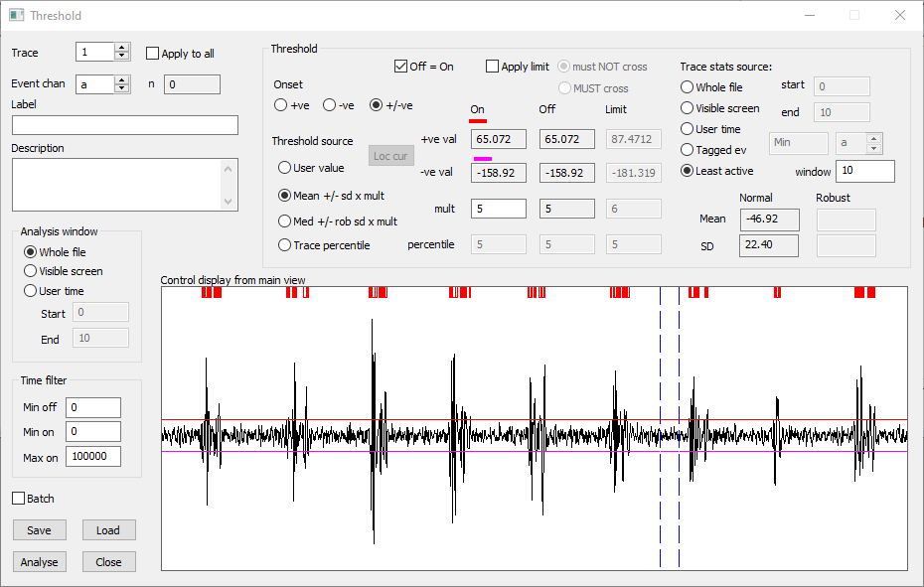
Task: Enable the Batch checkbox
Action: [17, 498]
